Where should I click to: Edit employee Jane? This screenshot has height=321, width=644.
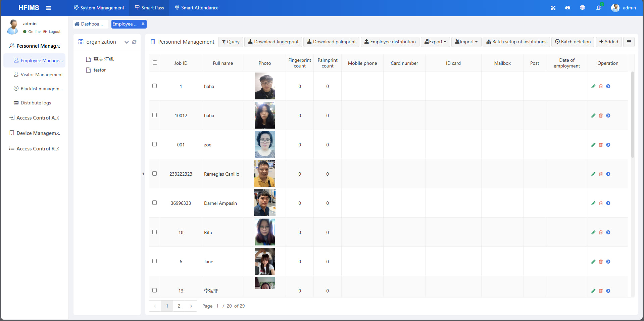[593, 262]
